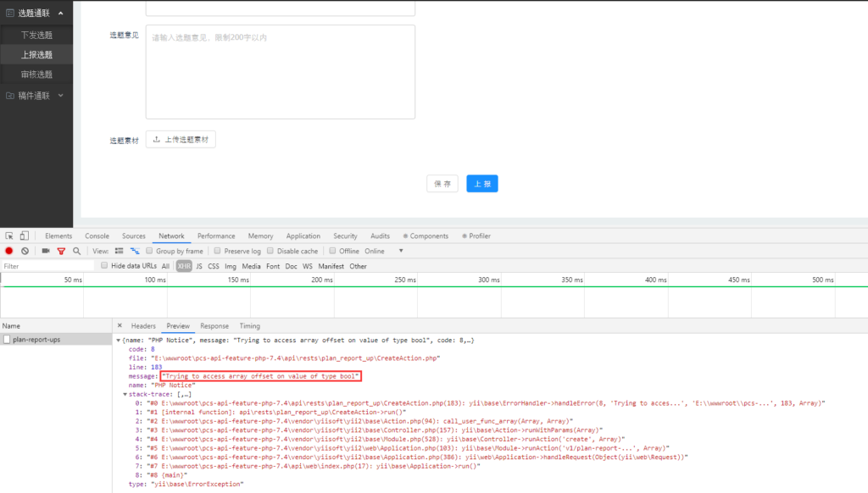
Task: Click the 上传选题素材 upload field
Action: pos(181,139)
